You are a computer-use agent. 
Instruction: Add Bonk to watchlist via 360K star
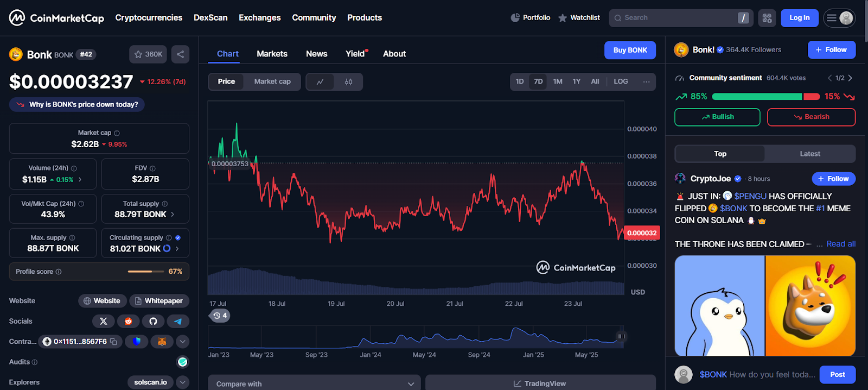[148, 54]
